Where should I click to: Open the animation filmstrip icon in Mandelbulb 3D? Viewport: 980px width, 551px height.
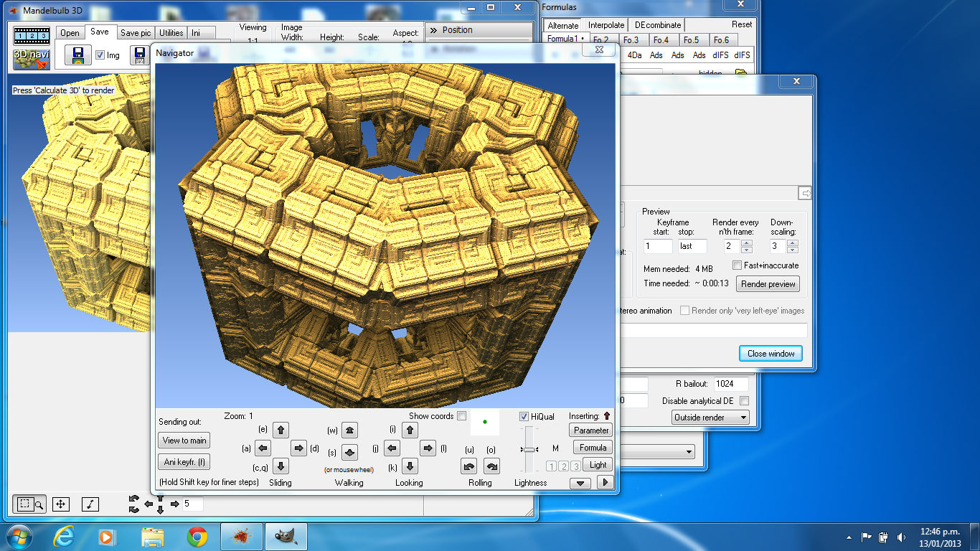[32, 36]
